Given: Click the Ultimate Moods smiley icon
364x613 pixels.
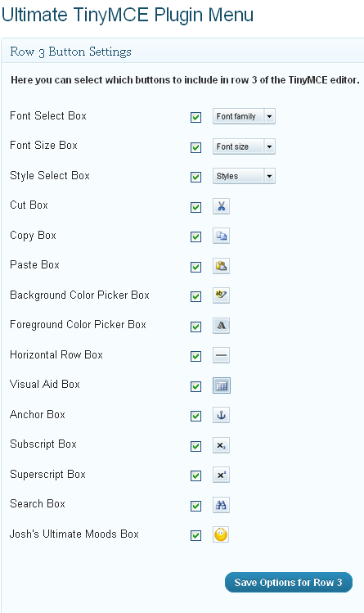Looking at the screenshot, I should 221,534.
